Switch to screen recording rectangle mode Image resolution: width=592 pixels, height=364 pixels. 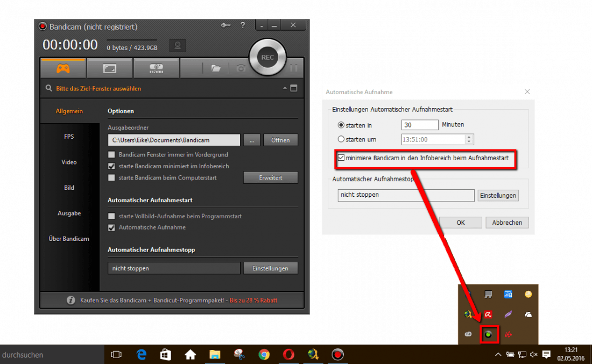[x=109, y=68]
